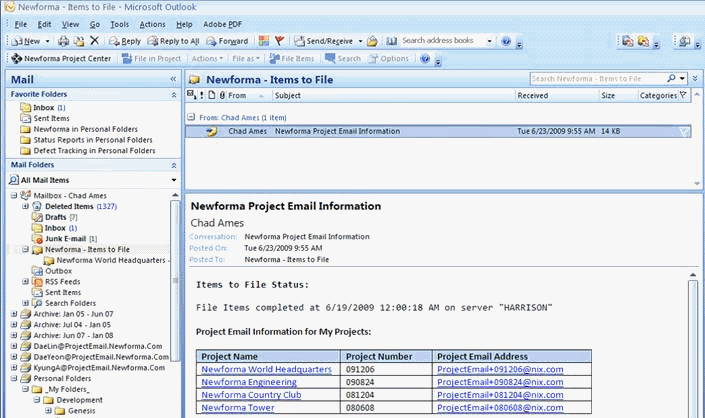The height and width of the screenshot is (418, 705).
Task: Open the Newforma Country Club link
Action: point(251,395)
